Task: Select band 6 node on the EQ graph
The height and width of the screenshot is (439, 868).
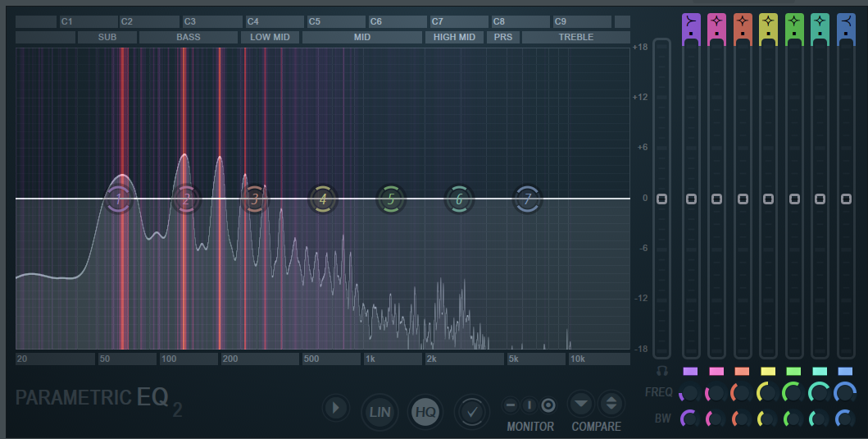Action: pyautogui.click(x=459, y=199)
